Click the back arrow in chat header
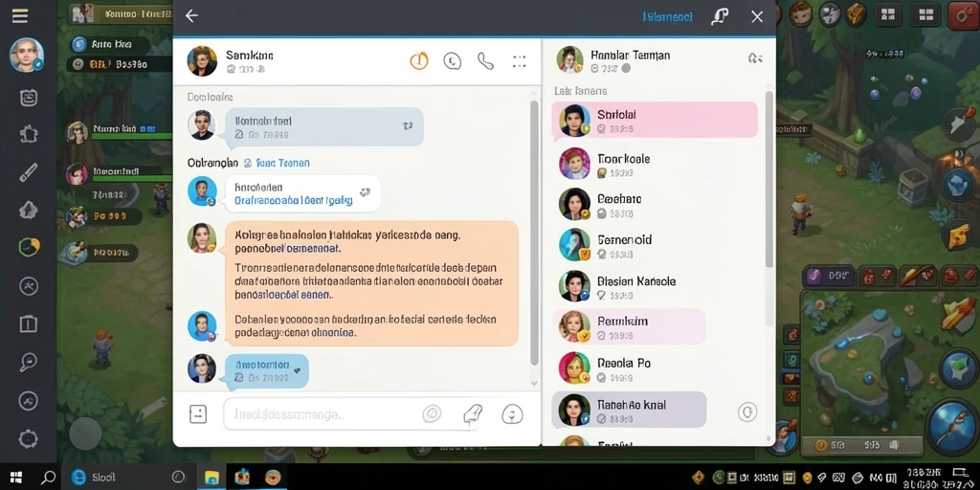 tap(191, 16)
